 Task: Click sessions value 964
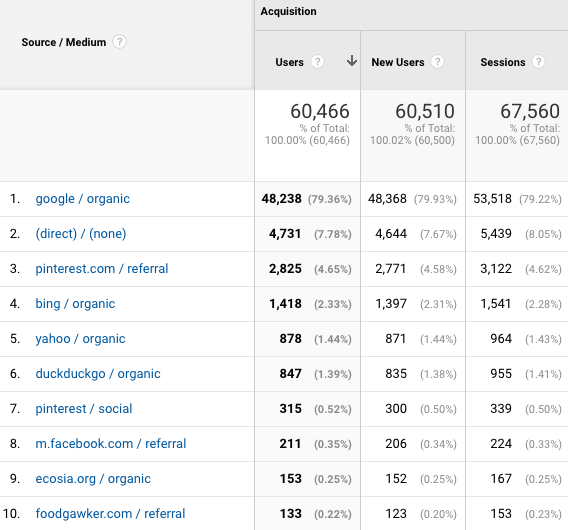(501, 339)
